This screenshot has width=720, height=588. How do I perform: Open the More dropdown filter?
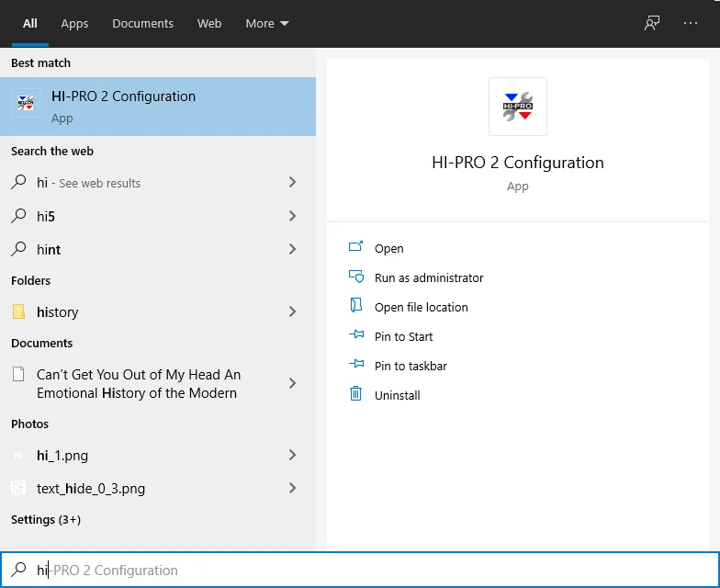click(x=266, y=24)
